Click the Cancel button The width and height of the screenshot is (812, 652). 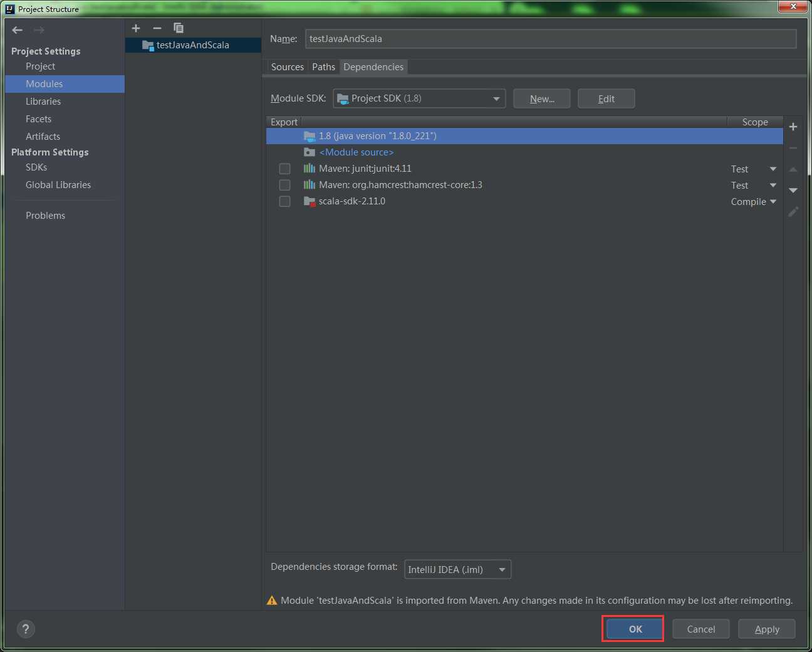coord(701,629)
